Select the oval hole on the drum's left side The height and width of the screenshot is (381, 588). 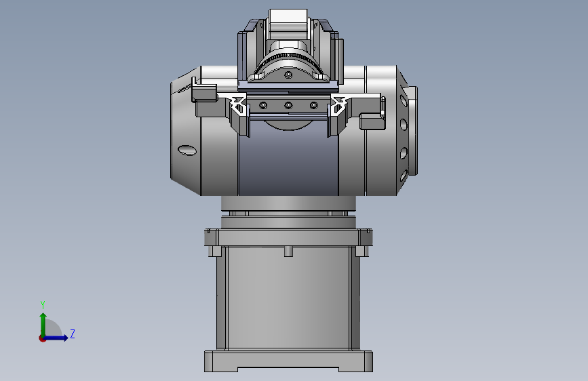[x=187, y=151]
